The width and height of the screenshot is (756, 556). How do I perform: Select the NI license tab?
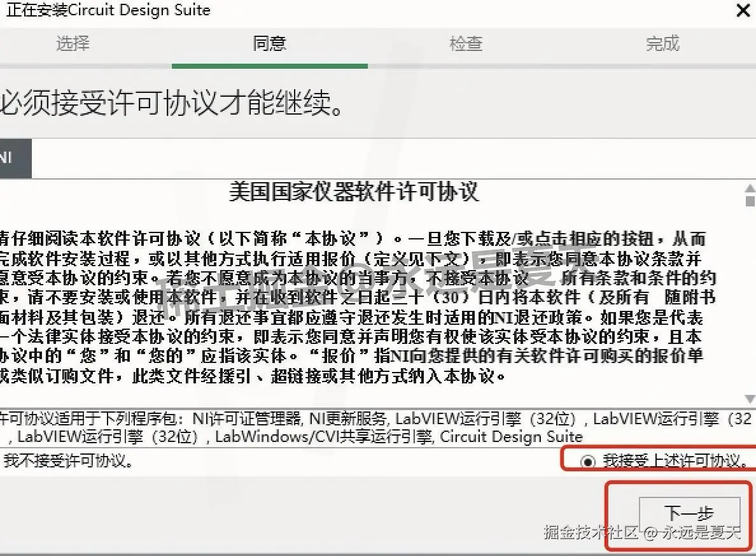pos(15,159)
